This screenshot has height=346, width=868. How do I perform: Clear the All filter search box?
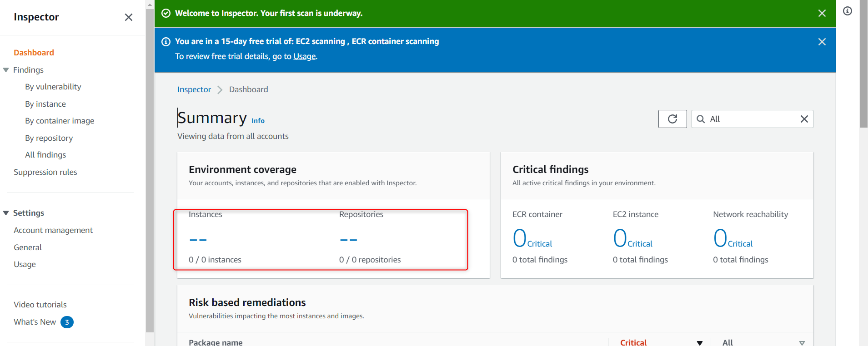coord(804,119)
